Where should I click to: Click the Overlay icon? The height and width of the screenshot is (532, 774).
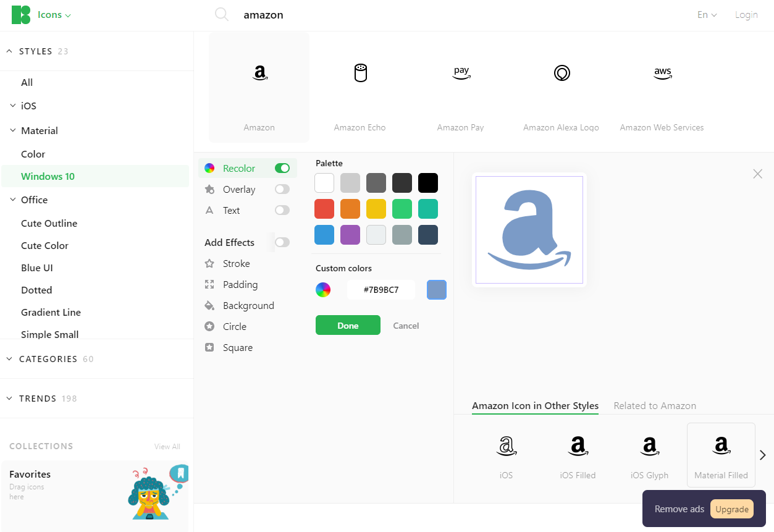point(209,189)
